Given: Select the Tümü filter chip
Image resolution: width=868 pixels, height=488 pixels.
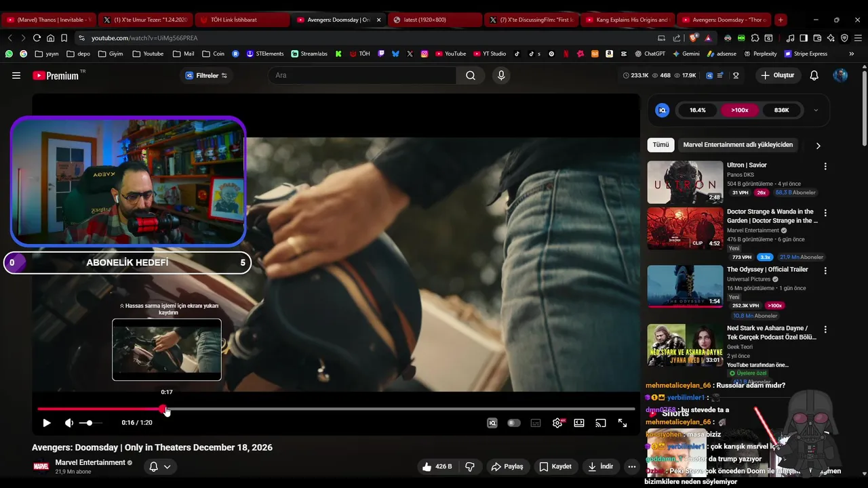Looking at the screenshot, I should click(x=661, y=144).
